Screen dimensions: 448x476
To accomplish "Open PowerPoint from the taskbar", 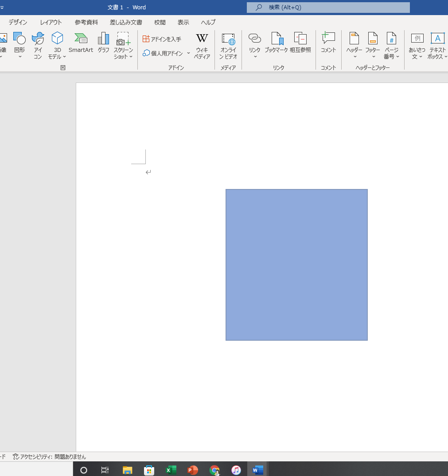I will [193, 470].
